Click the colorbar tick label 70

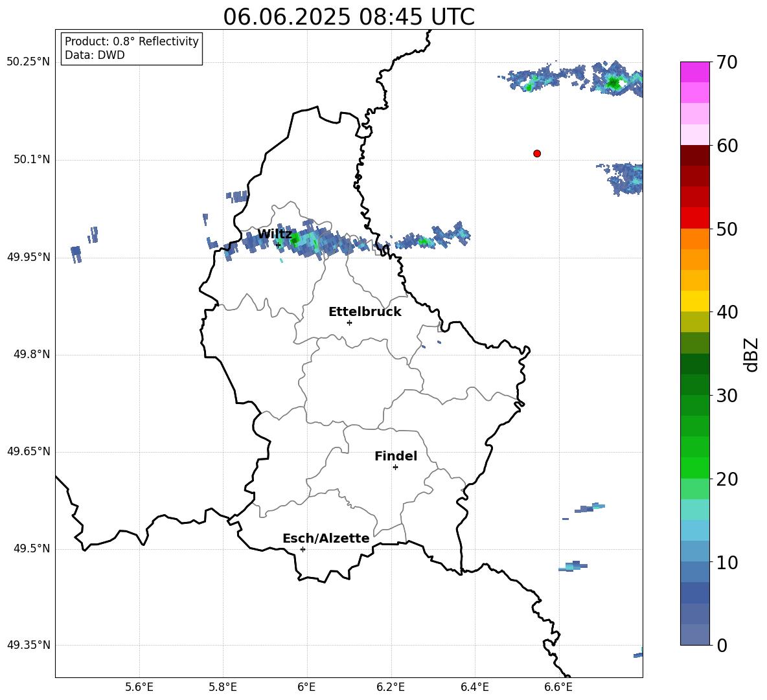coord(727,62)
